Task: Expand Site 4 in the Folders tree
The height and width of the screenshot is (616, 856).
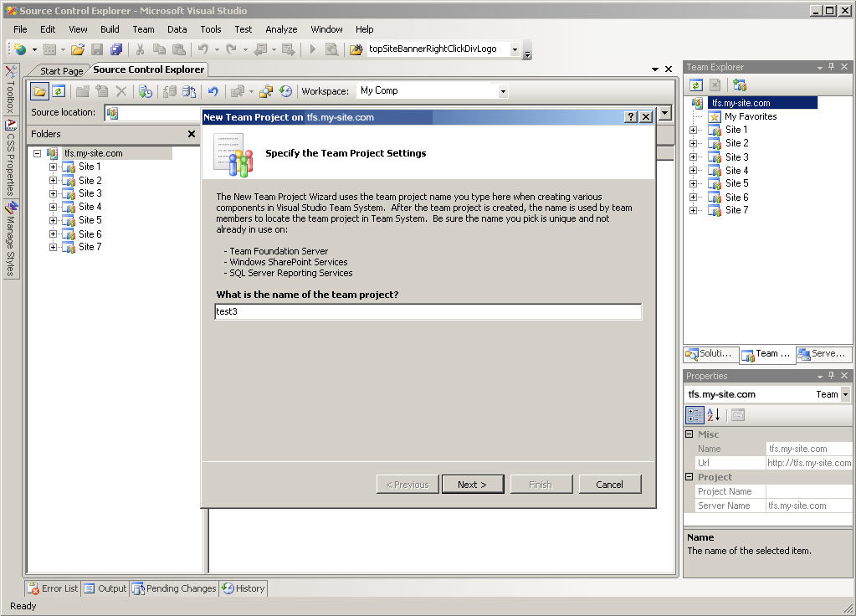Action: [53, 207]
